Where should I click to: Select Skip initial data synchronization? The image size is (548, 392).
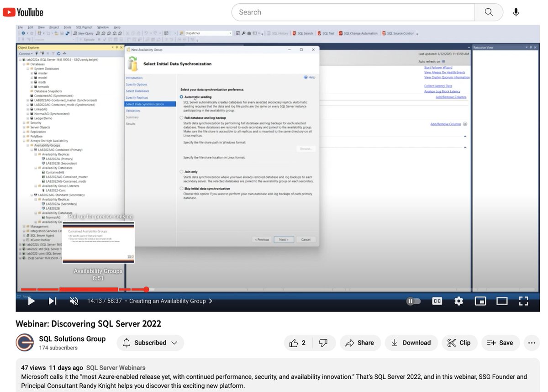182,188
